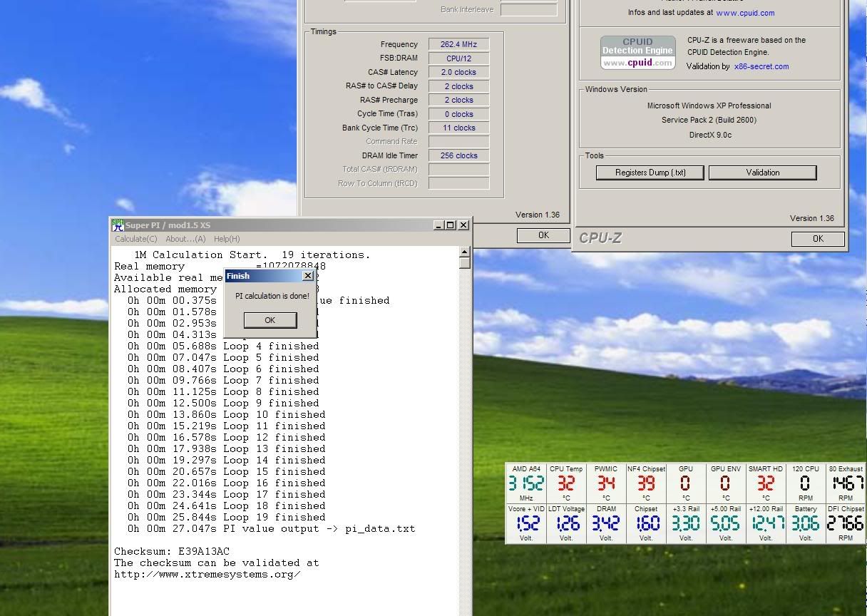Click the 'Microsoft Windows XP Professional' text
The height and width of the screenshot is (616, 867).
click(x=709, y=106)
